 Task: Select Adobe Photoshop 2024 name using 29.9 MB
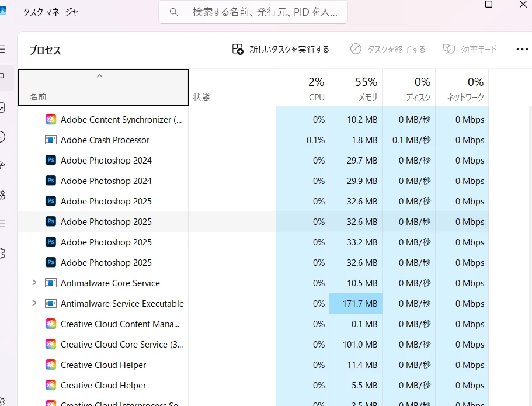[106, 181]
